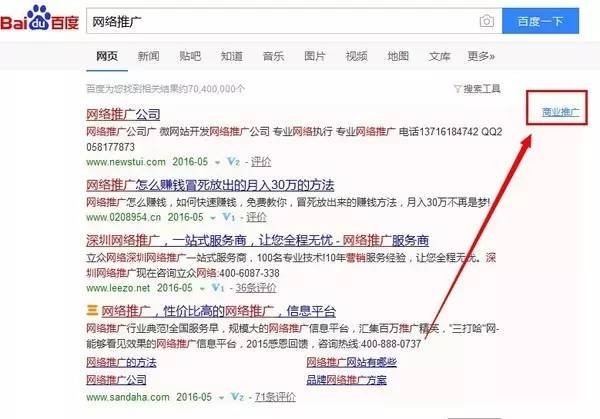This screenshot has width=600, height=419.
Task: Click 评价 link for 0208954.cn result
Action: [256, 217]
